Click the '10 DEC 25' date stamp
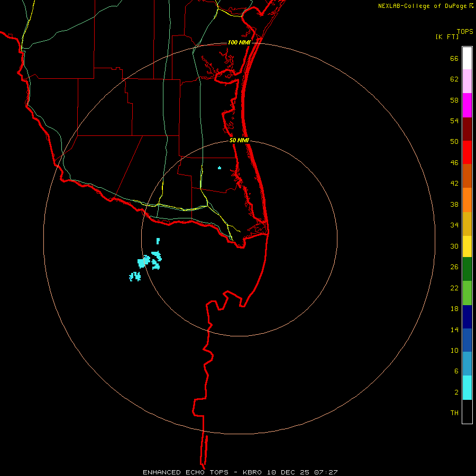The image size is (476, 476). [288, 472]
